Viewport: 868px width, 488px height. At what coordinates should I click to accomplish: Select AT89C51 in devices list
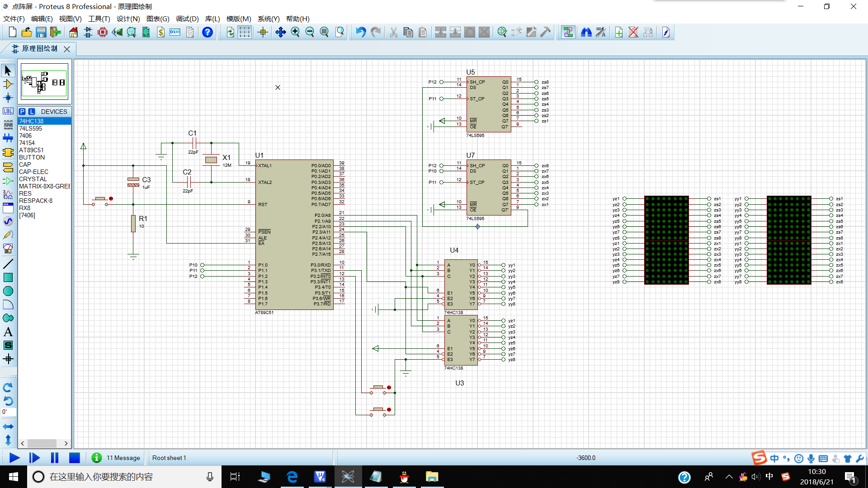point(44,150)
